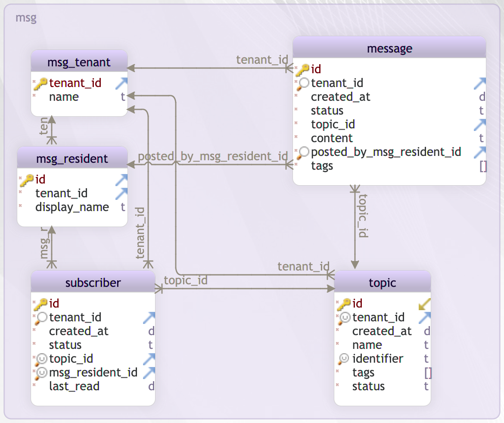This screenshot has height=423, width=504.
Task: Select the msg_tenant table header
Action: tap(79, 62)
